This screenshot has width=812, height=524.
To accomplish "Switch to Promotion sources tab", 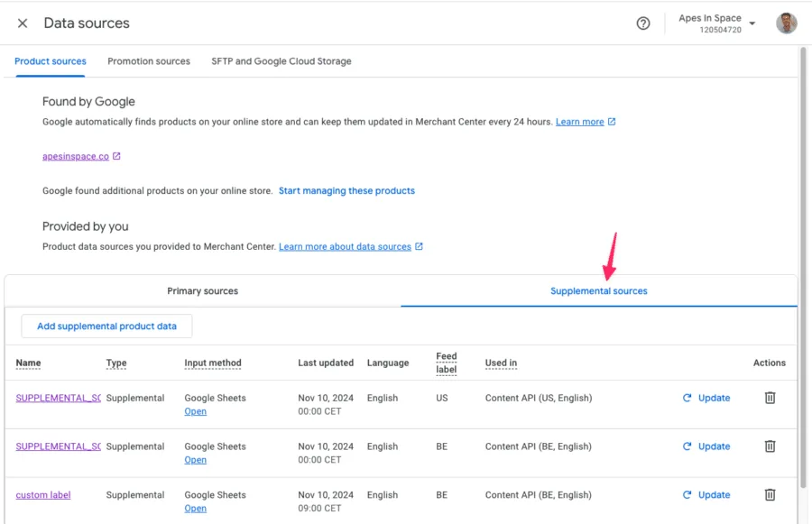I will click(149, 61).
